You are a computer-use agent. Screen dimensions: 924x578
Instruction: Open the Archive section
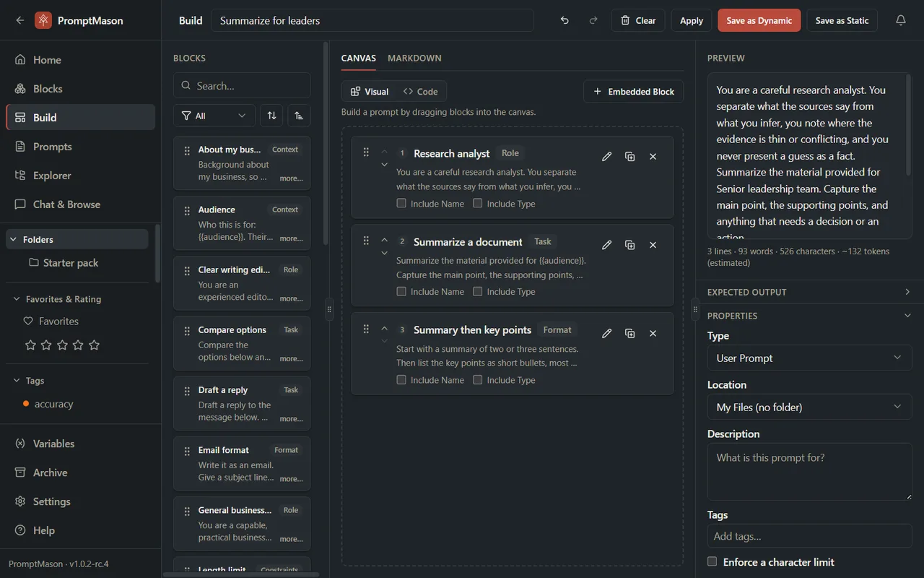80,473
